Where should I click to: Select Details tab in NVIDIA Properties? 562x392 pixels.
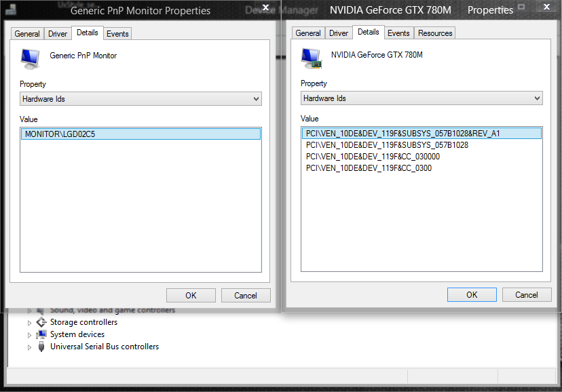tap(369, 32)
